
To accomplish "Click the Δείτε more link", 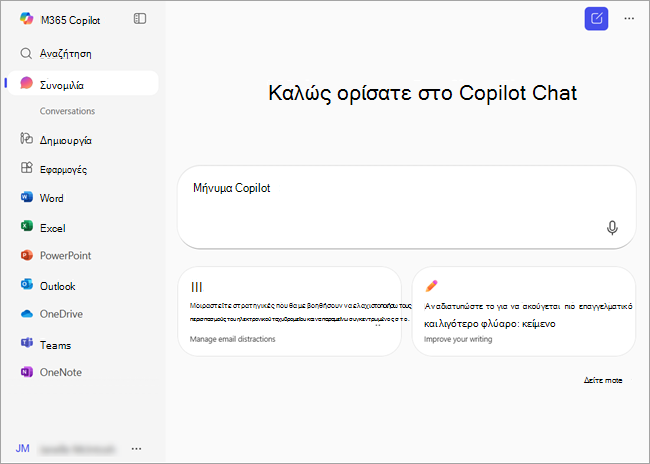I will (603, 380).
